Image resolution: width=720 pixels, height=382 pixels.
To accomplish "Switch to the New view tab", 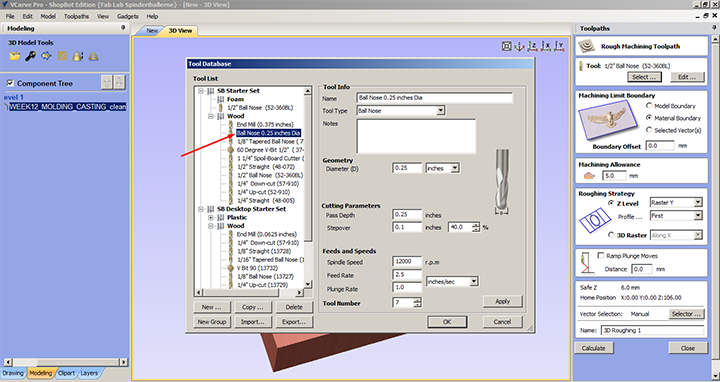I will 152,31.
